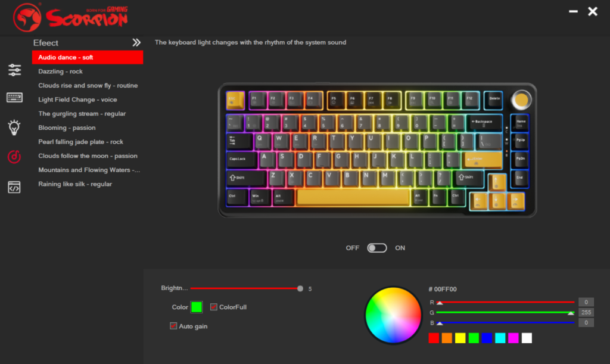
Task: Click the yellow Esc key on keyboard preview
Action: 235,100
